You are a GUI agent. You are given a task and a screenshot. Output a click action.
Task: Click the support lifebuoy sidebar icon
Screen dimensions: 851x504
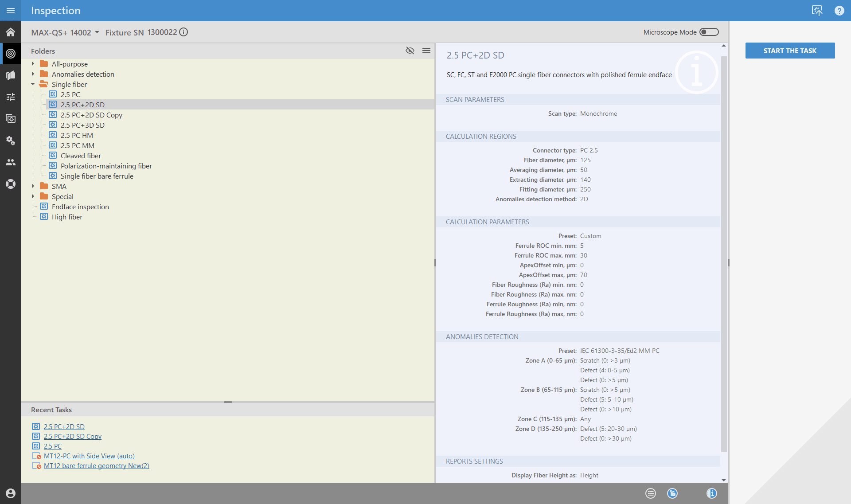click(x=11, y=184)
